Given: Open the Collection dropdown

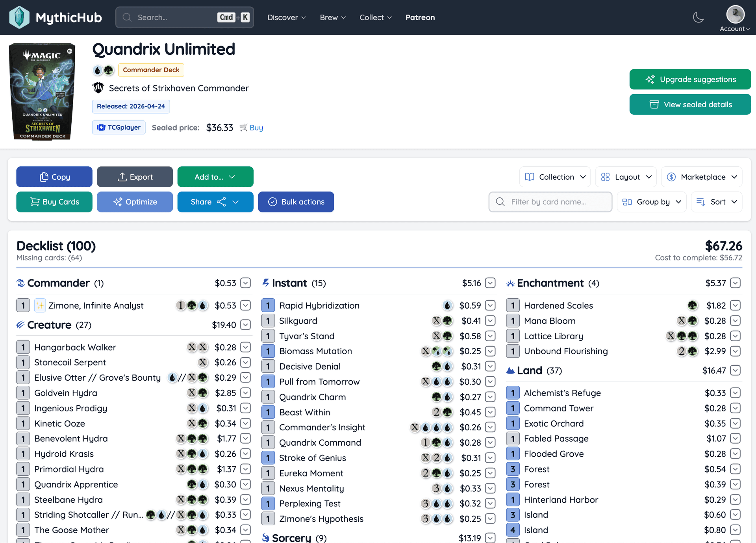Looking at the screenshot, I should pyautogui.click(x=555, y=177).
